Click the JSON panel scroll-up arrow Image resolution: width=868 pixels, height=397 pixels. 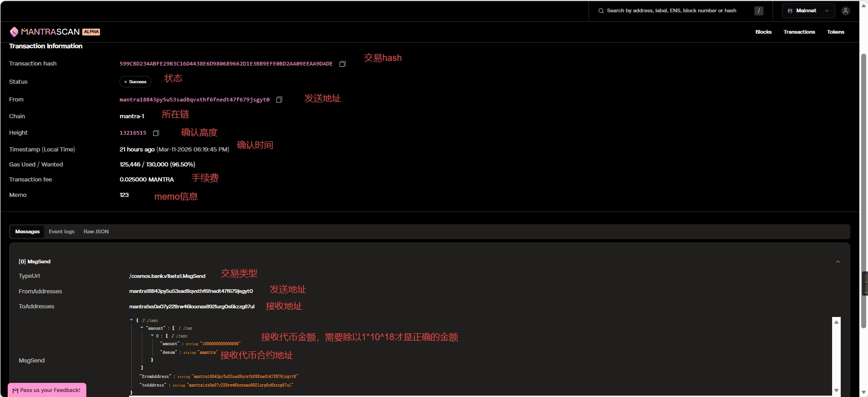[836, 322]
